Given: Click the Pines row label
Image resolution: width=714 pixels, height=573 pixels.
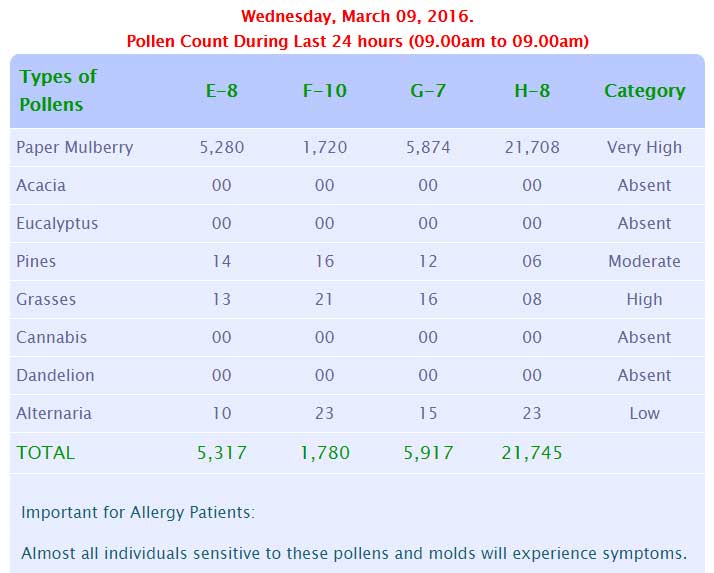Looking at the screenshot, I should tap(36, 261).
